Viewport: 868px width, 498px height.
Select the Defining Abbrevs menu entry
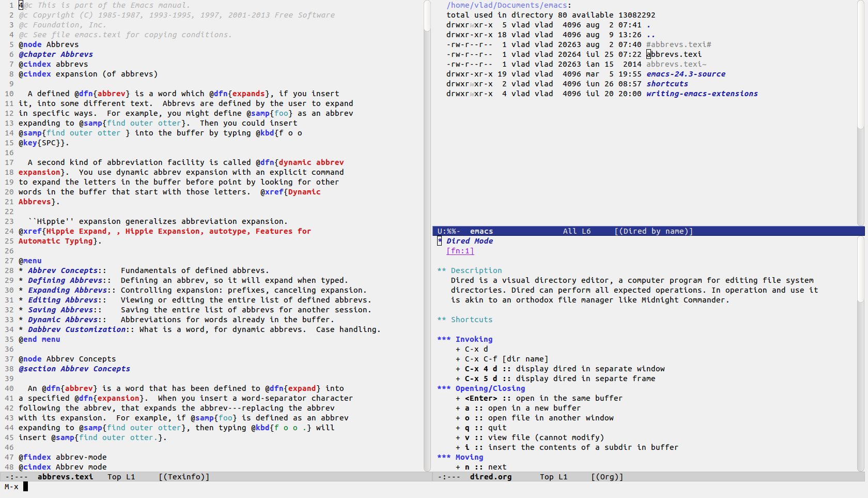65,280
